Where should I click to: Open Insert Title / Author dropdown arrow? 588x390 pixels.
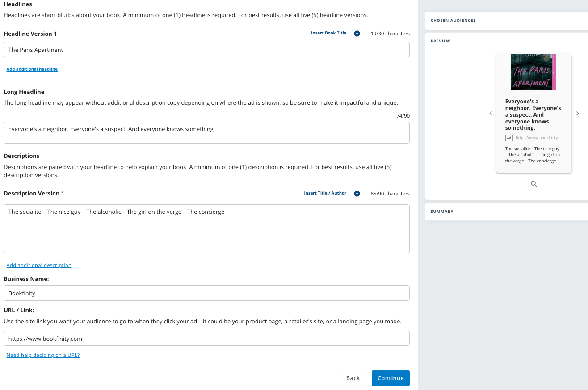(357, 194)
